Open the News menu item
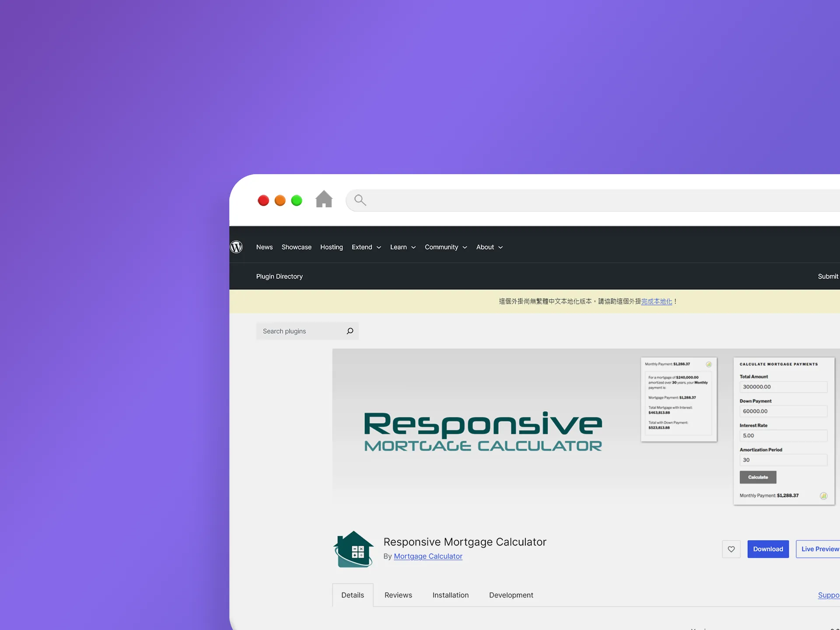Image resolution: width=840 pixels, height=630 pixels. click(264, 247)
